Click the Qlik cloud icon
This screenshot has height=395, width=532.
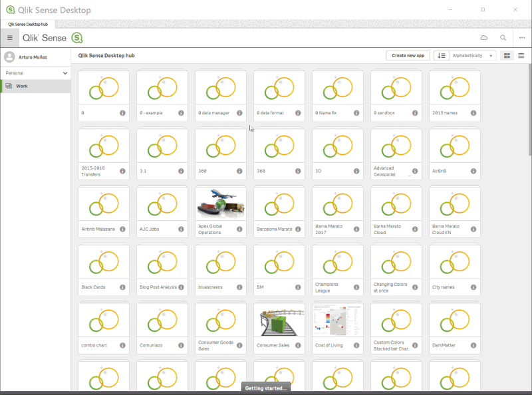[484, 38]
